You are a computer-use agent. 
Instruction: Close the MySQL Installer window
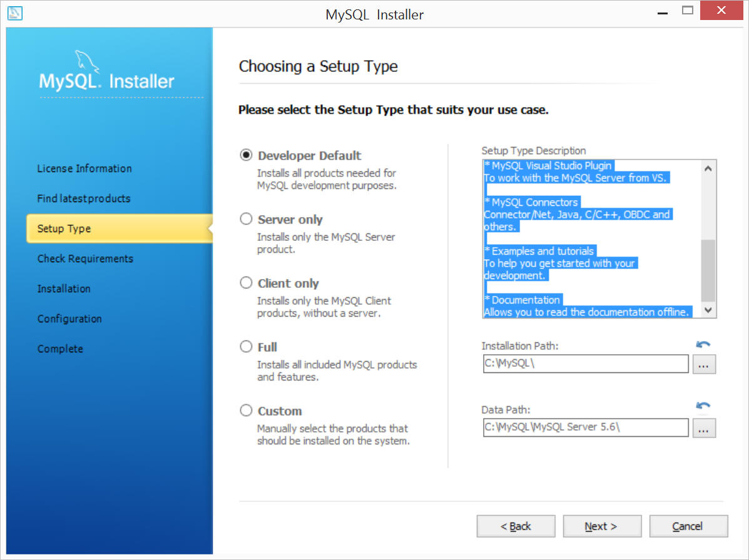tap(721, 10)
